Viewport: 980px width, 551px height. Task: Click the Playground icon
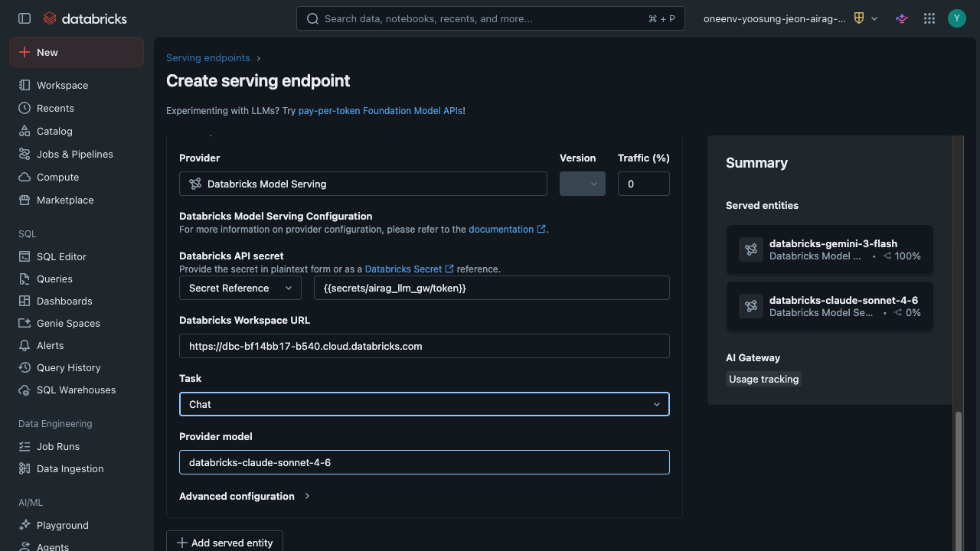[x=24, y=525]
